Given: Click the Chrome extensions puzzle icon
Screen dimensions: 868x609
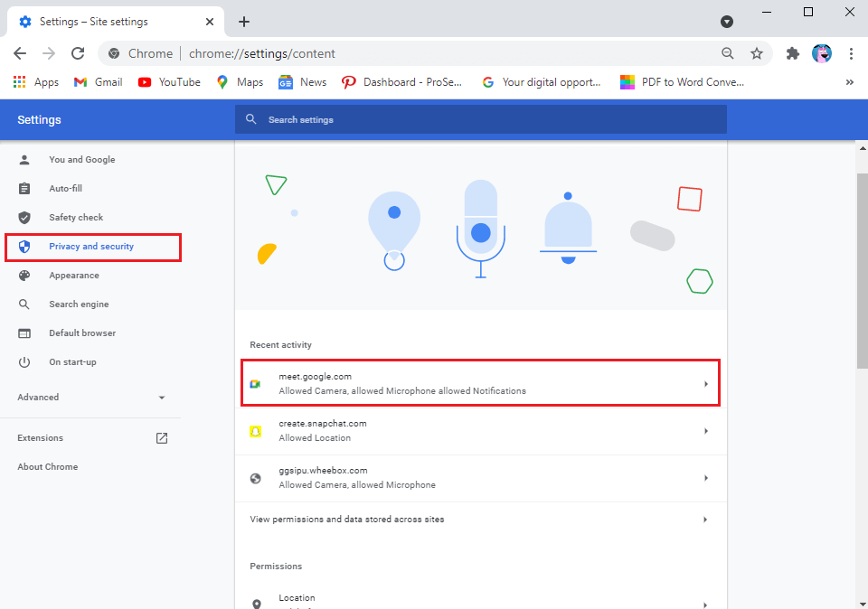Looking at the screenshot, I should 791,53.
